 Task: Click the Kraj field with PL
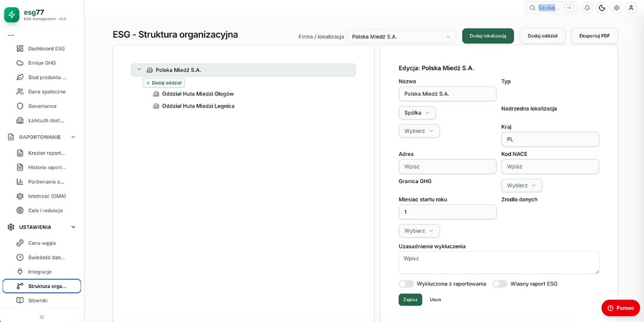pos(550,139)
